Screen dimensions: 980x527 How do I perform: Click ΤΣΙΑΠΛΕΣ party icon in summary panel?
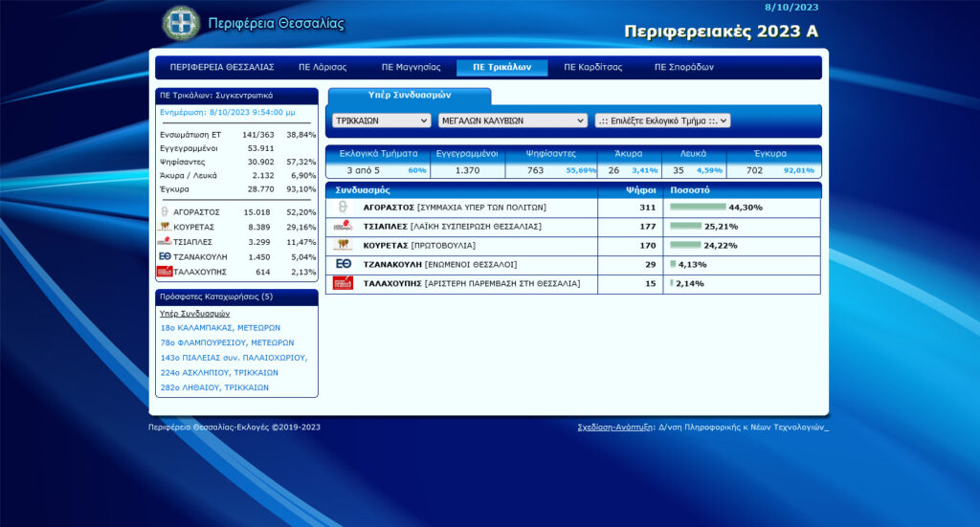pyautogui.click(x=165, y=242)
